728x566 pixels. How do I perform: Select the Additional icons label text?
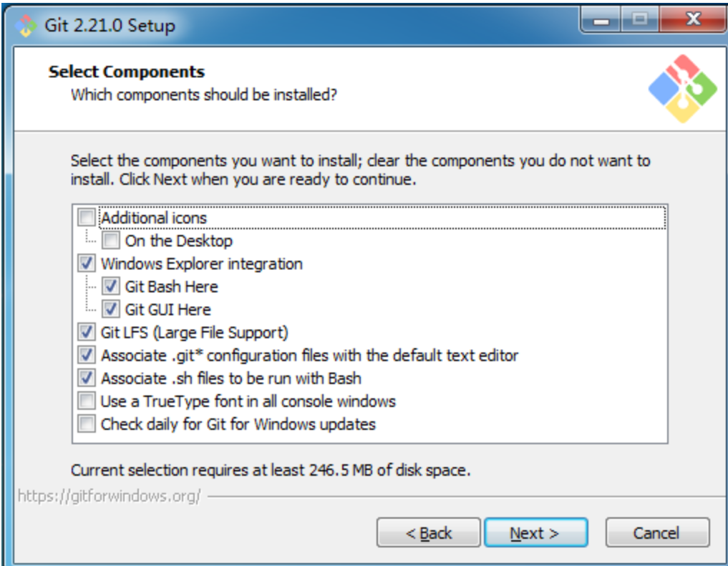click(154, 218)
